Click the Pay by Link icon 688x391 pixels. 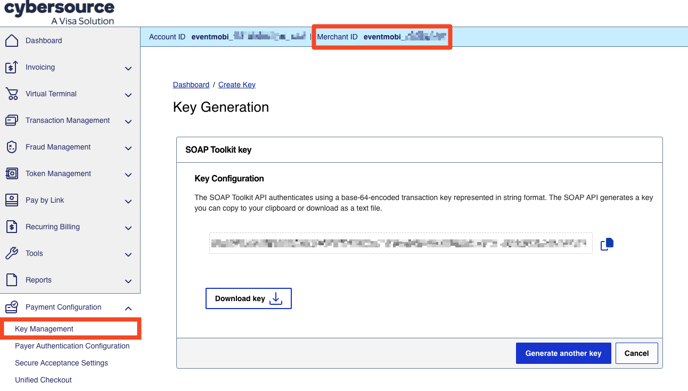(12, 200)
